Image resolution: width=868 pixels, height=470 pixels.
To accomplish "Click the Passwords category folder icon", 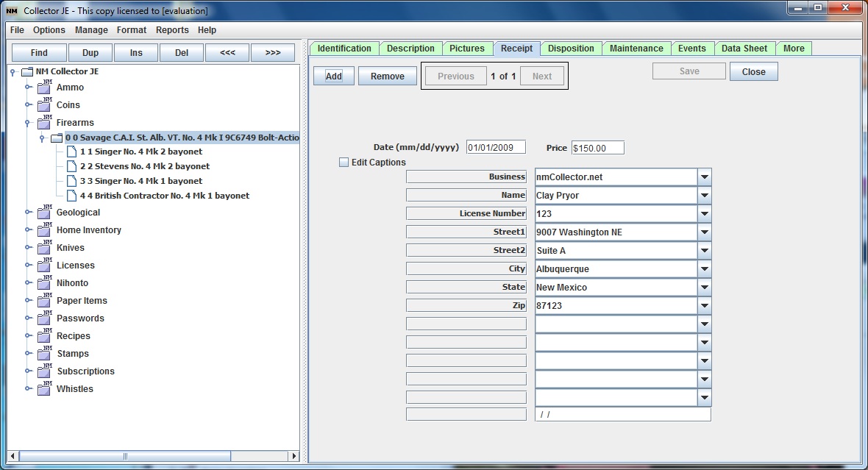I will [44, 318].
